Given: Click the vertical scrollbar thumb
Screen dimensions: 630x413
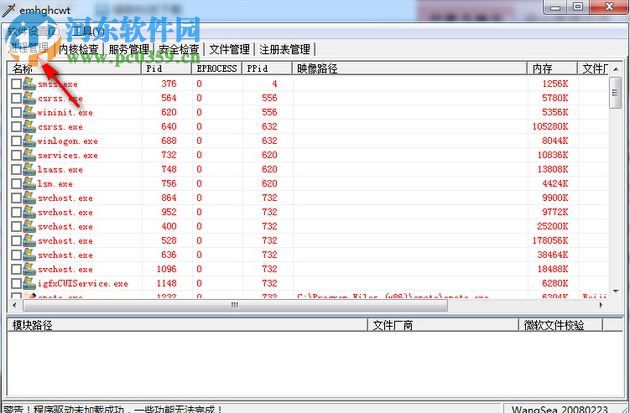Looking at the screenshot, I should tap(616, 93).
